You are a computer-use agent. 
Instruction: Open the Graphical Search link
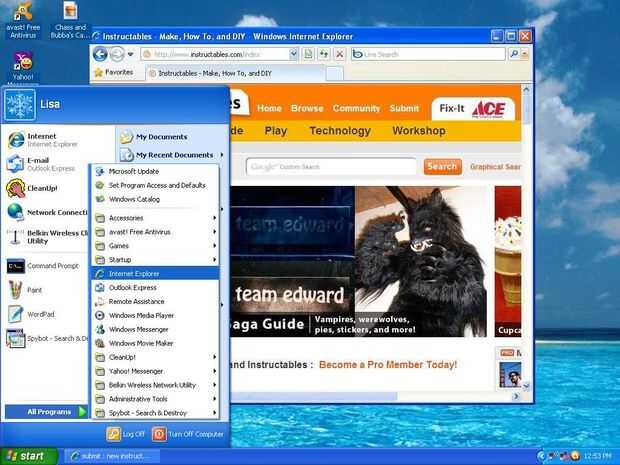(495, 167)
